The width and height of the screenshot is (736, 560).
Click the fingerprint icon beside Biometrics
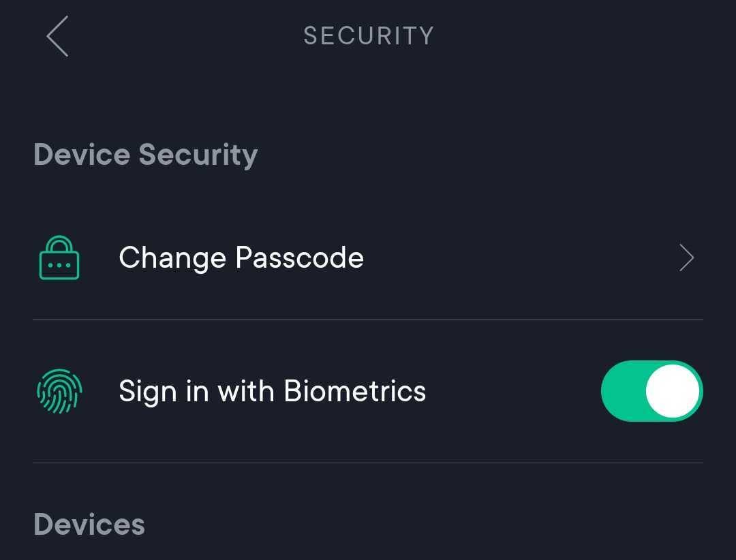tap(59, 392)
